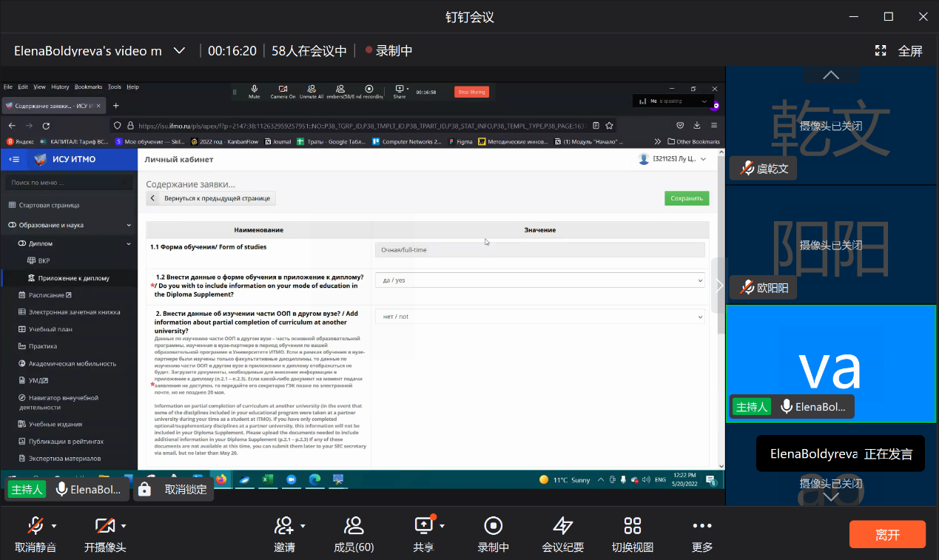The width and height of the screenshot is (939, 560).
Task: Expand camera options arrow beside 开摄像头
Action: (x=124, y=526)
